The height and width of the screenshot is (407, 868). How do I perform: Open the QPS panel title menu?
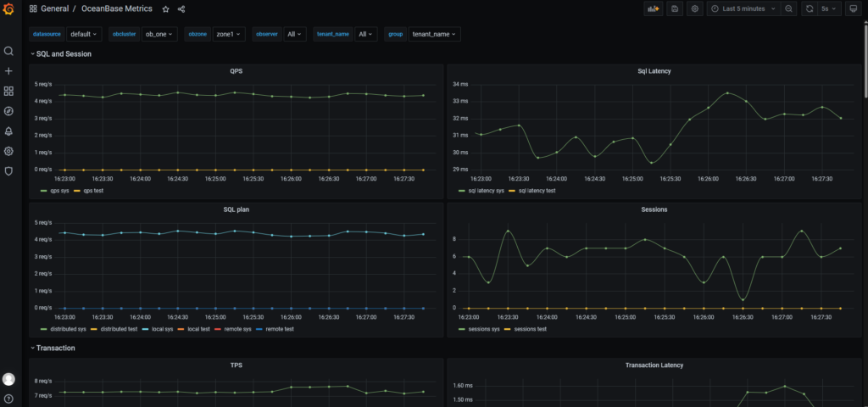[236, 71]
